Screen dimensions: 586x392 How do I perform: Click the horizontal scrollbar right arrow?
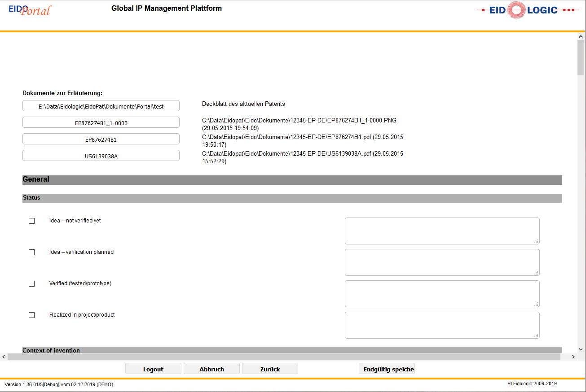[573, 357]
